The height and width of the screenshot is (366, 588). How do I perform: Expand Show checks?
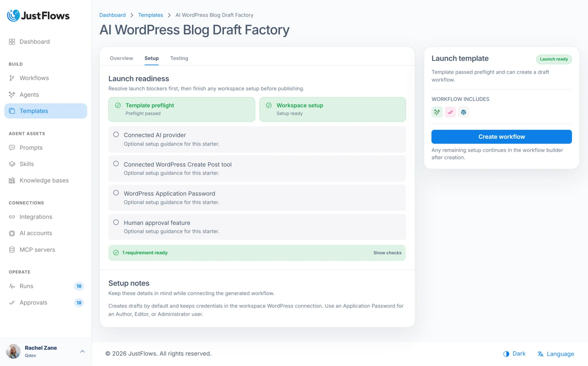(x=387, y=253)
